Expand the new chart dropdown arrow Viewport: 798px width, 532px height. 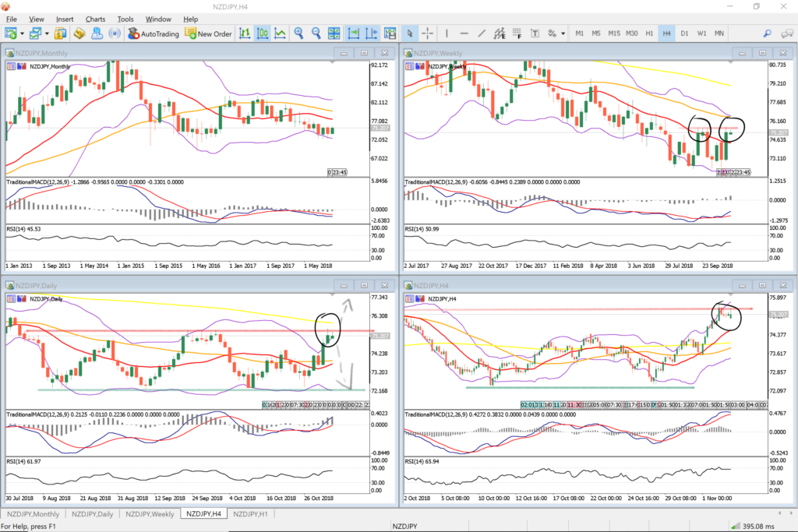(x=23, y=33)
